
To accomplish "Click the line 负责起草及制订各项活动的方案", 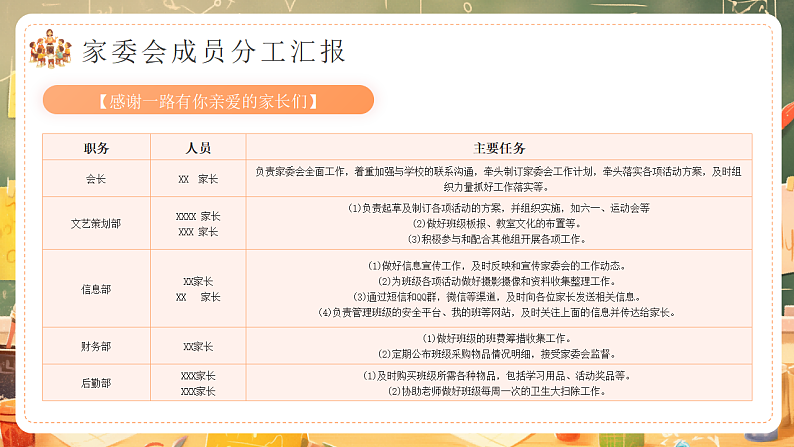I will [x=498, y=208].
